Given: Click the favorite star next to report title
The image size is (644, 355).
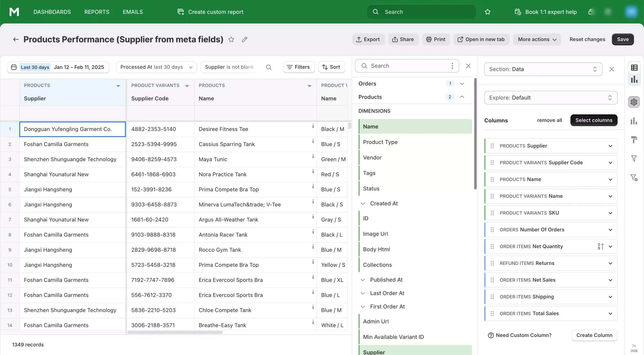Looking at the screenshot, I should click(x=231, y=39).
